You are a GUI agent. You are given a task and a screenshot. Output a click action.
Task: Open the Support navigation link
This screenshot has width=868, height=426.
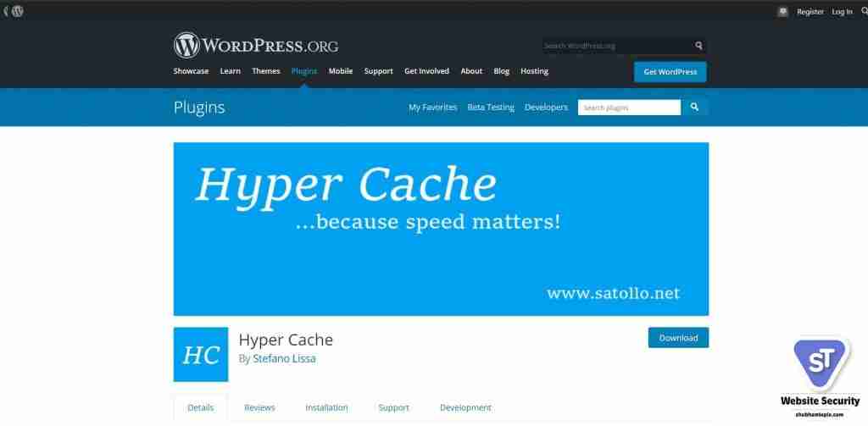pos(379,71)
